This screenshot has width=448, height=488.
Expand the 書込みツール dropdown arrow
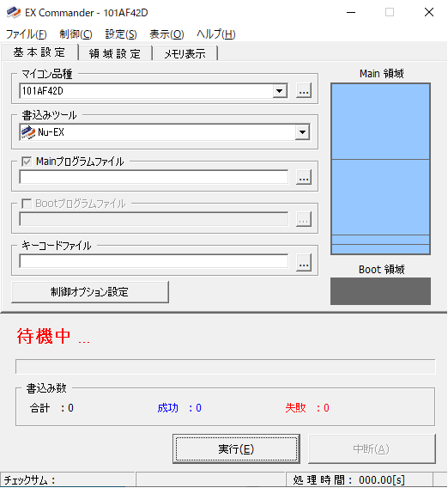(302, 132)
